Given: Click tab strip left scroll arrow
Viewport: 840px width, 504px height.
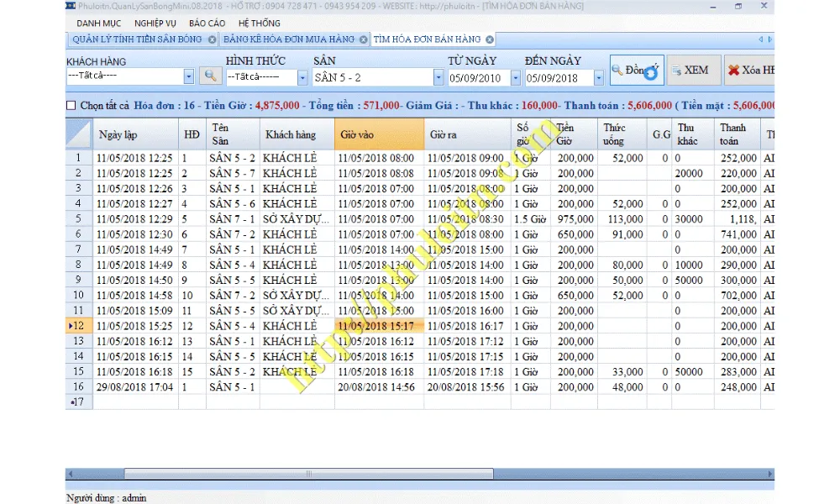Looking at the screenshot, I should click(761, 39).
